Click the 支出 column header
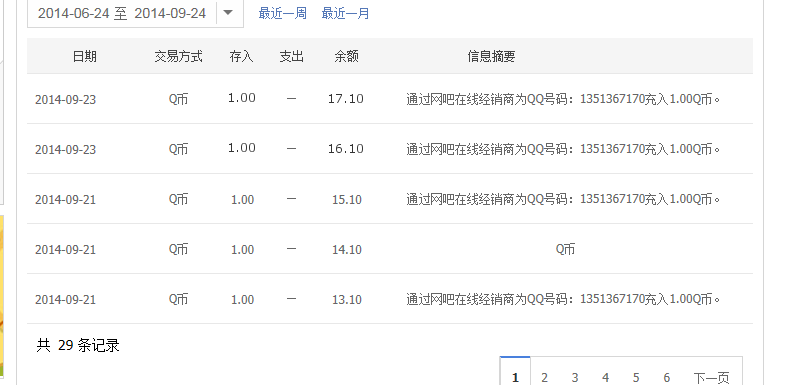The width and height of the screenshot is (790, 385). pyautogui.click(x=292, y=56)
